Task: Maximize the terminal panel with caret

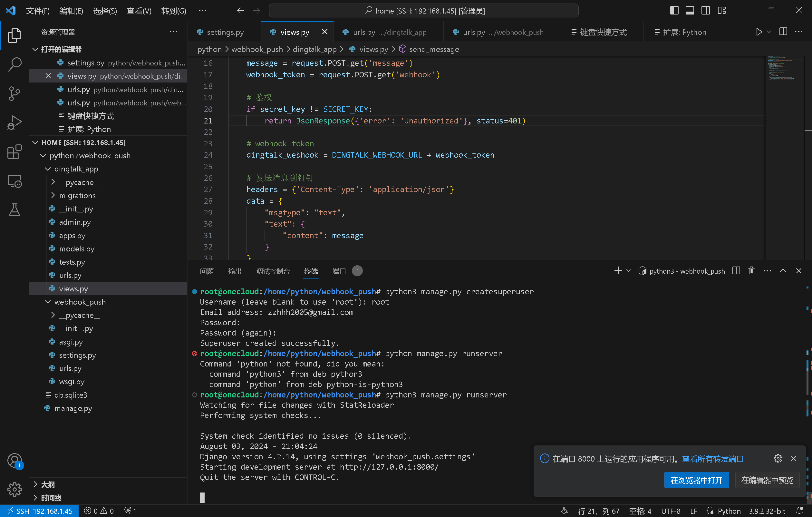Action: (x=783, y=271)
